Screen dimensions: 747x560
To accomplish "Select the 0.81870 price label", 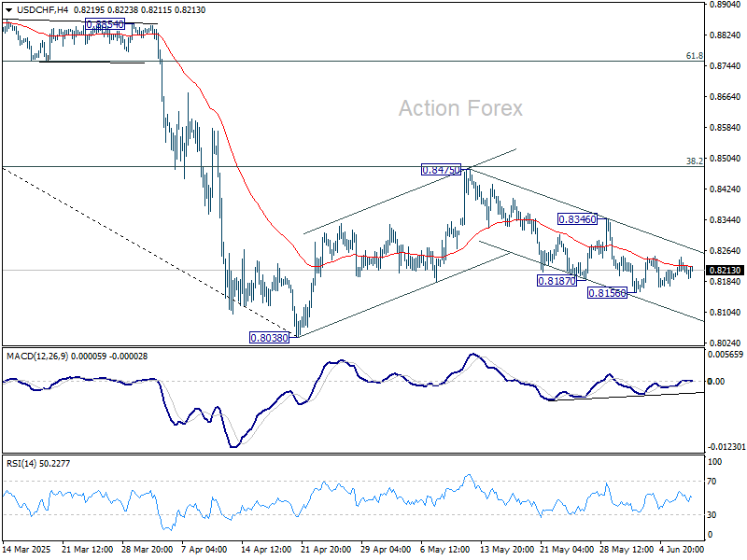I will 557,281.
